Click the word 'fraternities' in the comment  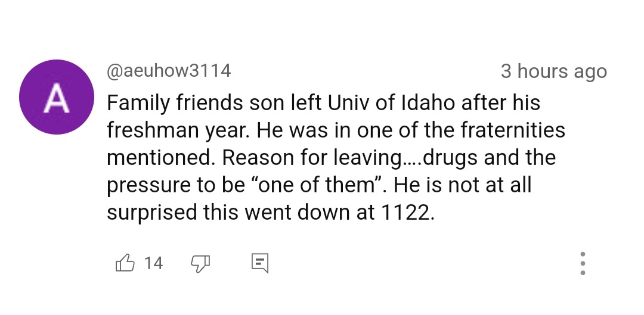click(x=513, y=130)
